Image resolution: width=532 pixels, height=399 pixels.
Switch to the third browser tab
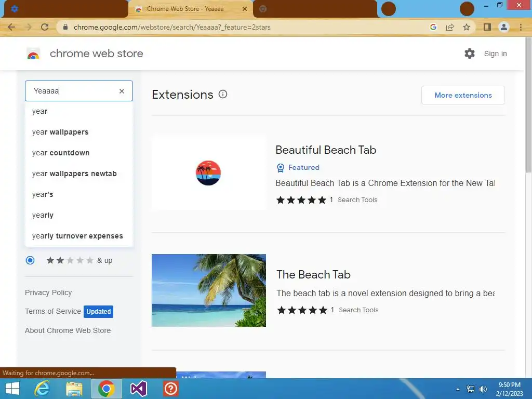coord(315,9)
